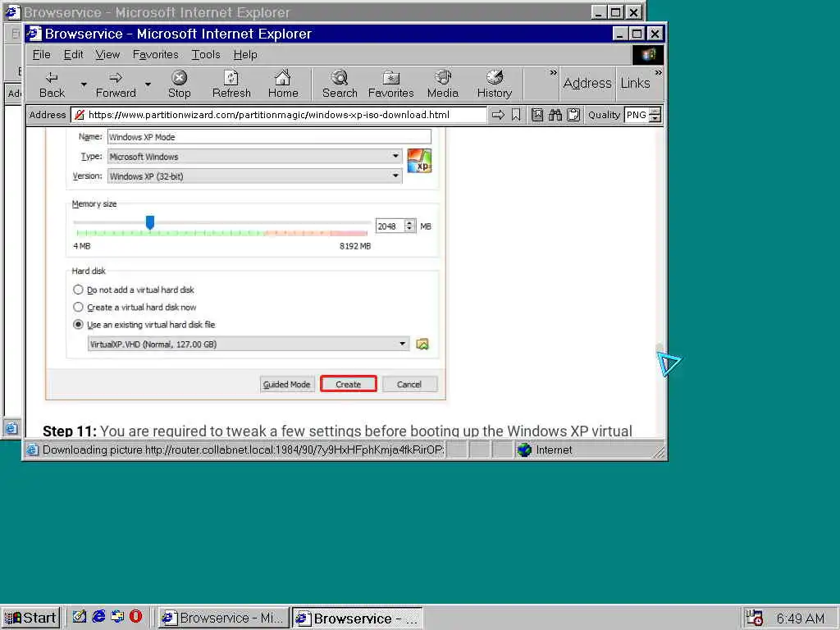Click the Outlook Express quick launch icon
Image resolution: width=840 pixels, height=630 pixels.
pyautogui.click(x=117, y=617)
